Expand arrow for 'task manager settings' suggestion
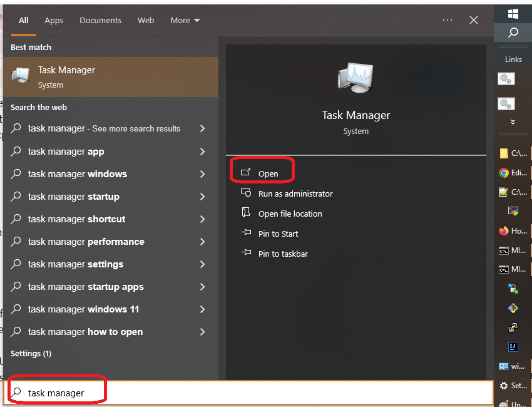532x407 pixels. pyautogui.click(x=203, y=264)
